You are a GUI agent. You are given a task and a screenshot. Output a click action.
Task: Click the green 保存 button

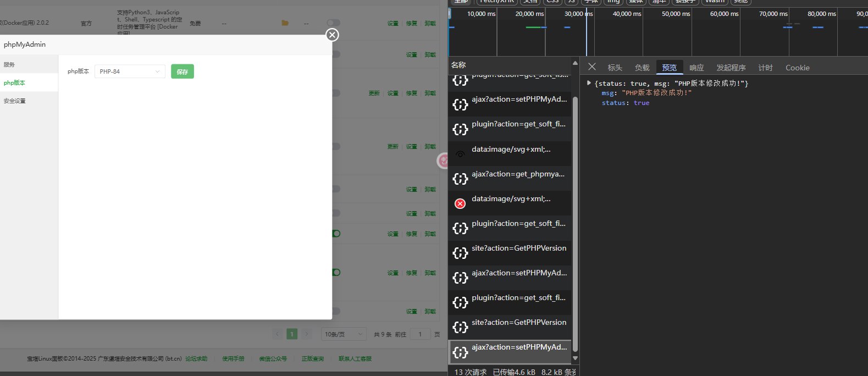[183, 71]
